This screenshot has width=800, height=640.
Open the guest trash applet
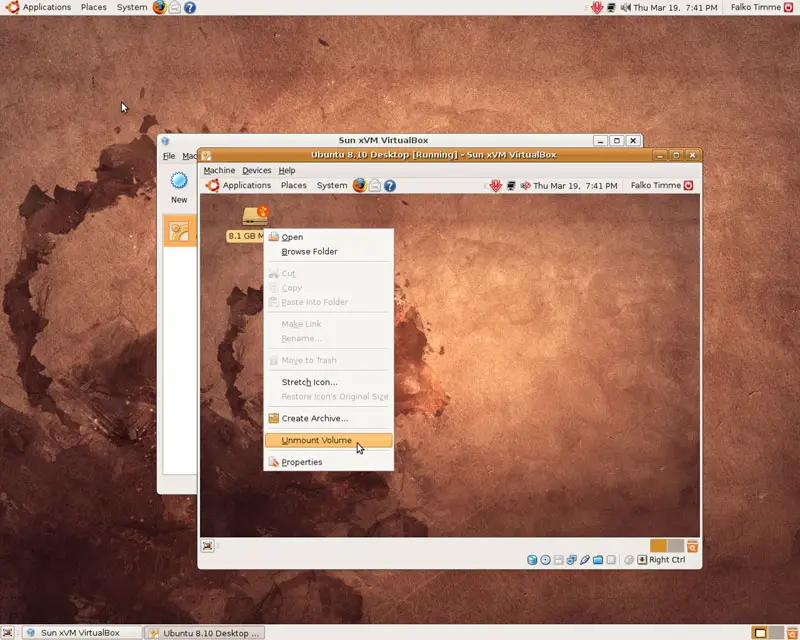pyautogui.click(x=692, y=547)
